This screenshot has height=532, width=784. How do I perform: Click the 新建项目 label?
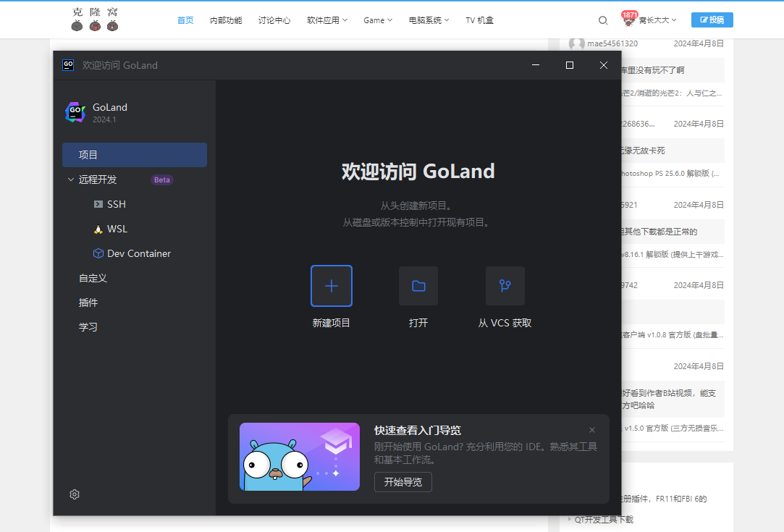pos(331,323)
